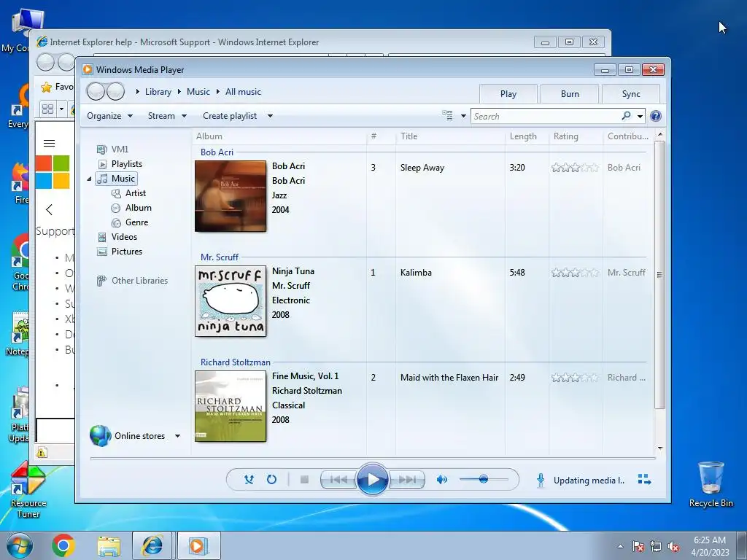Collapse the Music tree node
The height and width of the screenshot is (560, 747).
[89, 179]
